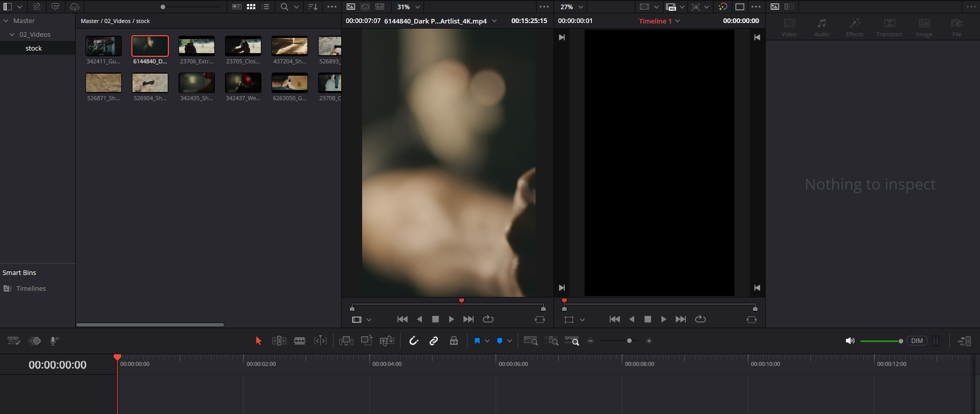980x414 pixels.
Task: Adjust the thumbnail size slider
Action: [x=163, y=7]
